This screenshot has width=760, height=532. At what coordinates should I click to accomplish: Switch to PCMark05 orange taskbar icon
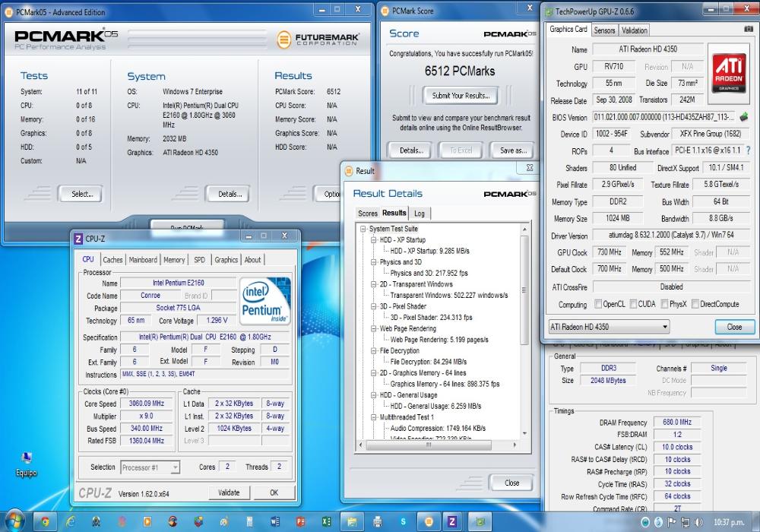pyautogui.click(x=429, y=521)
